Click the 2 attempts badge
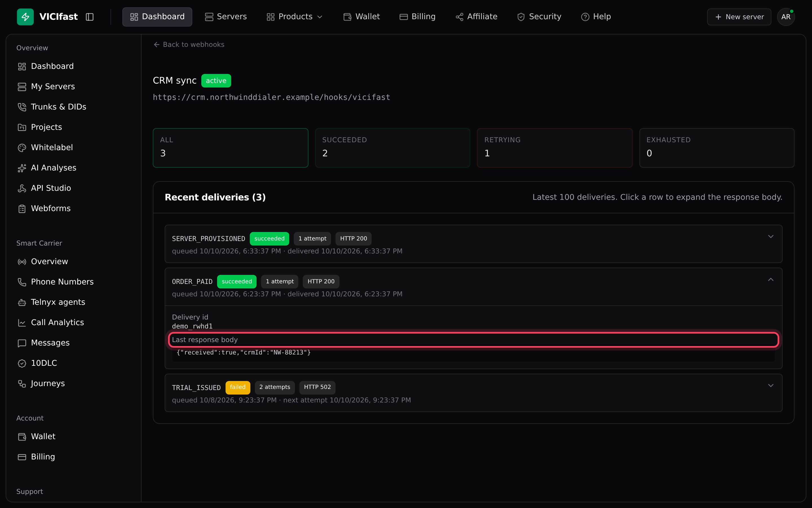This screenshot has width=812, height=508. click(275, 387)
